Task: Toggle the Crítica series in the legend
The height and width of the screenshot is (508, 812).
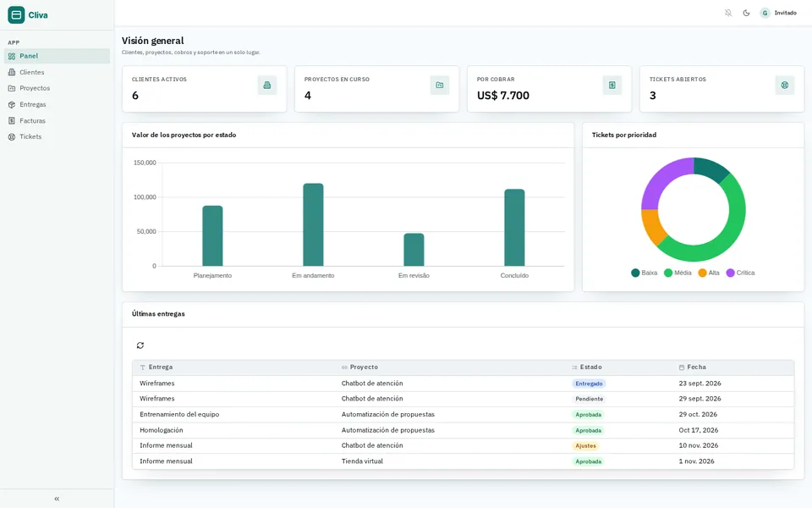Action: pos(741,273)
